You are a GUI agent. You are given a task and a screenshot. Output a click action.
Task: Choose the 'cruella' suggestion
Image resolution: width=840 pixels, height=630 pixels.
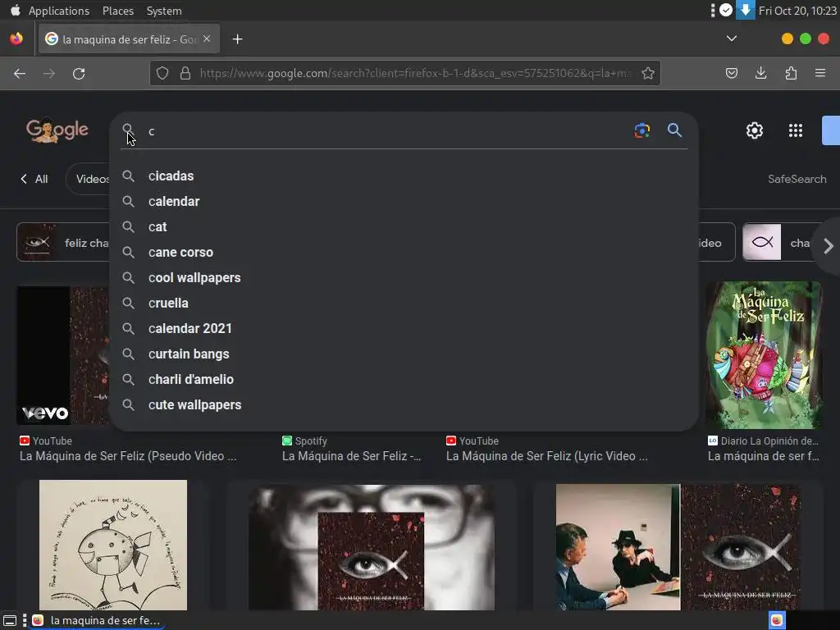click(x=404, y=304)
